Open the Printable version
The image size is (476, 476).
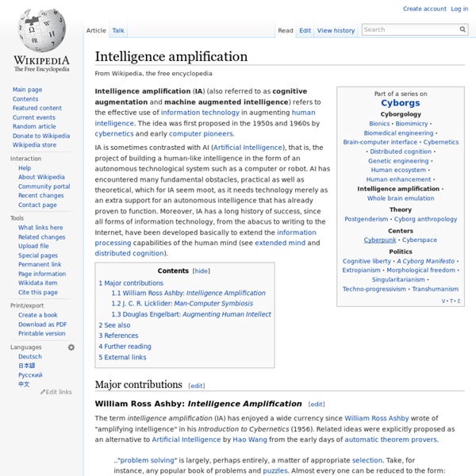(42, 333)
